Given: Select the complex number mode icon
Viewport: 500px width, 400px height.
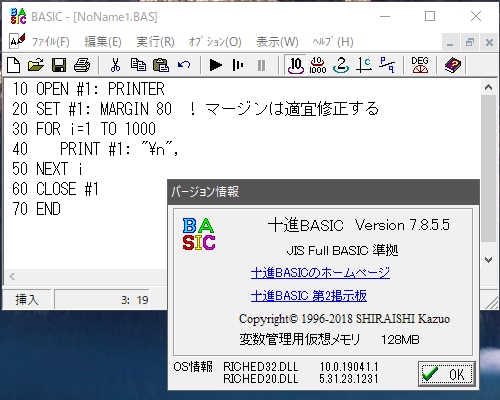Looking at the screenshot, I should (364, 65).
